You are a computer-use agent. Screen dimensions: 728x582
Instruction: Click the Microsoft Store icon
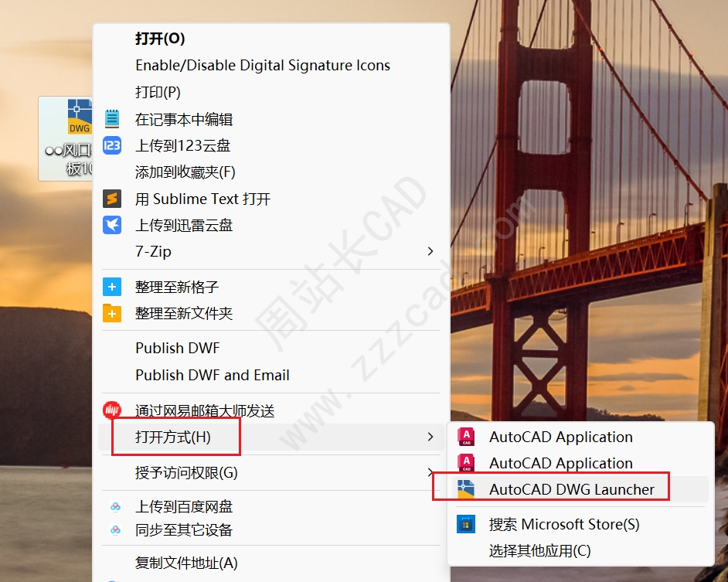466,524
